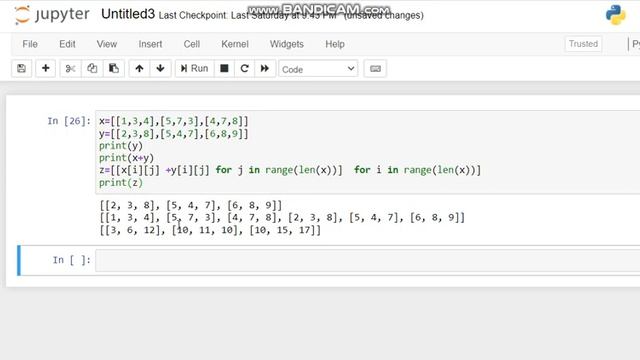
Task: Open the Cell menu
Action: [191, 44]
